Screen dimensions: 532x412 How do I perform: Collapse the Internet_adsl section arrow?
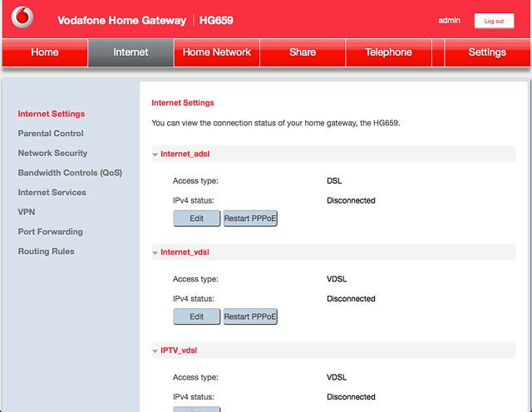point(155,154)
